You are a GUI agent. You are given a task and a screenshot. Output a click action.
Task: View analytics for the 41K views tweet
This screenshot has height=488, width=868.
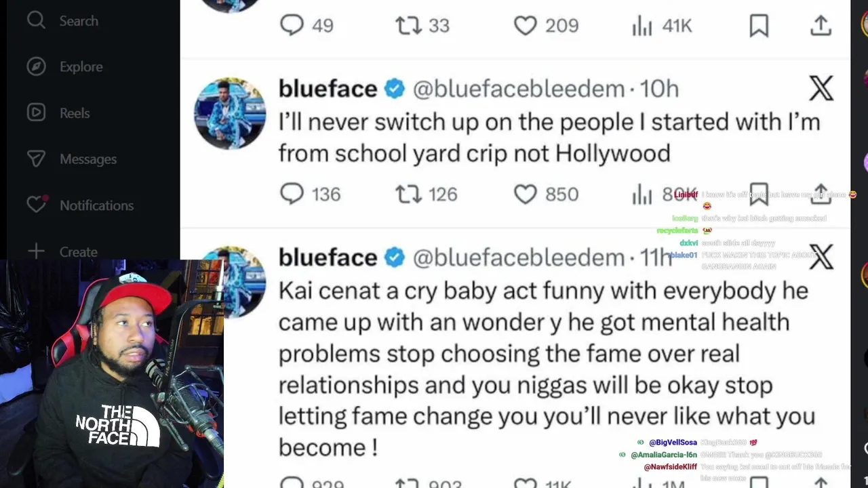[642, 26]
